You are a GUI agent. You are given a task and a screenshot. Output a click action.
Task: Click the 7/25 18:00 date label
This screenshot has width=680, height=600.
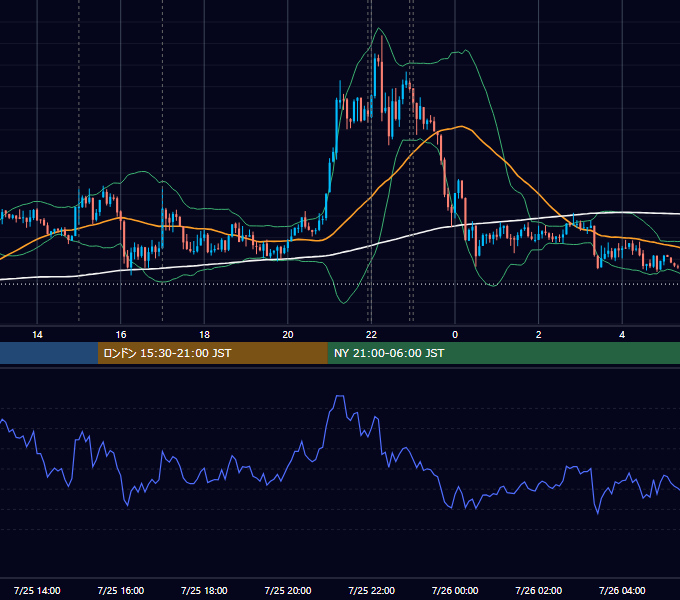click(204, 590)
